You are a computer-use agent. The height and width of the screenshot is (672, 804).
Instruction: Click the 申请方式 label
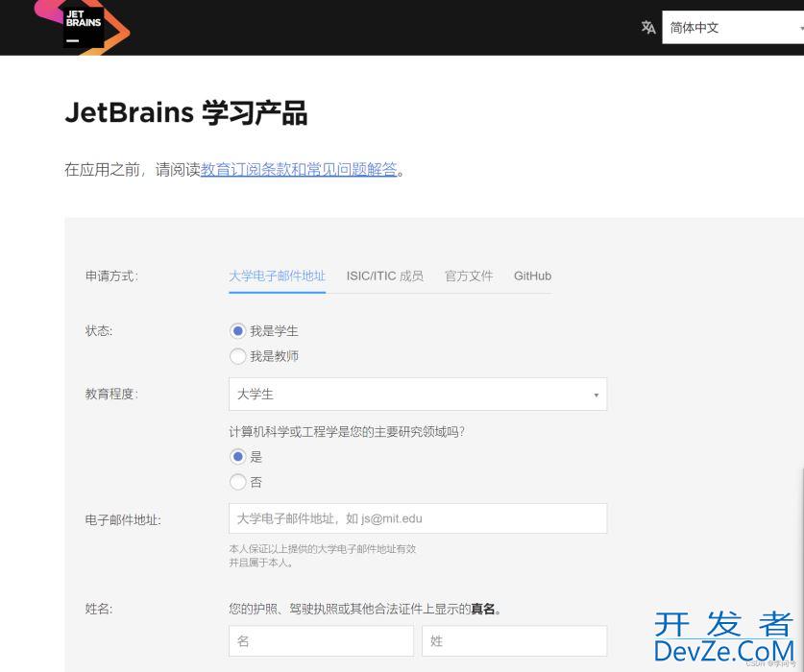tap(111, 276)
